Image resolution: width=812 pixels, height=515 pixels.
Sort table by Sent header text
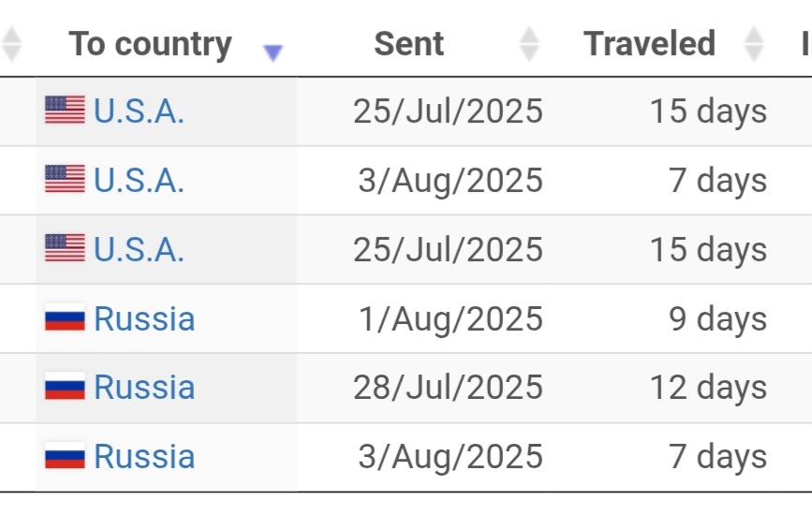409,43
